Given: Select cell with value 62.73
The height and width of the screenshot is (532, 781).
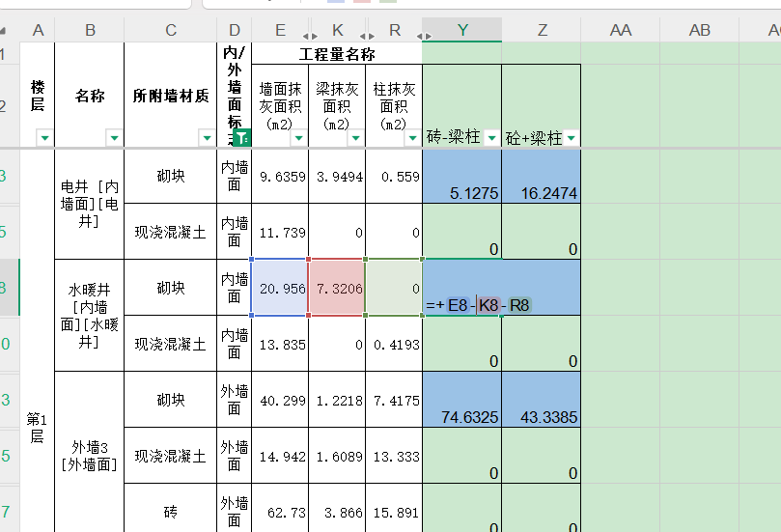Looking at the screenshot, I should pyautogui.click(x=280, y=508).
